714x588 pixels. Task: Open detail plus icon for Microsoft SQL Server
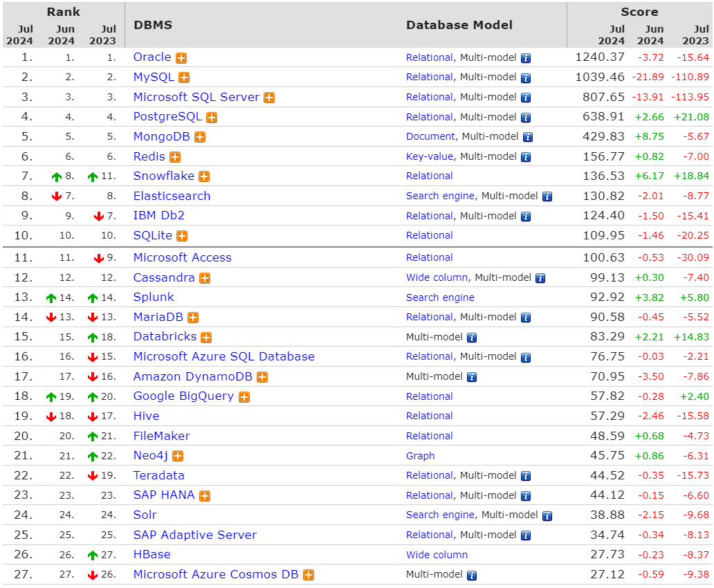[x=269, y=98]
